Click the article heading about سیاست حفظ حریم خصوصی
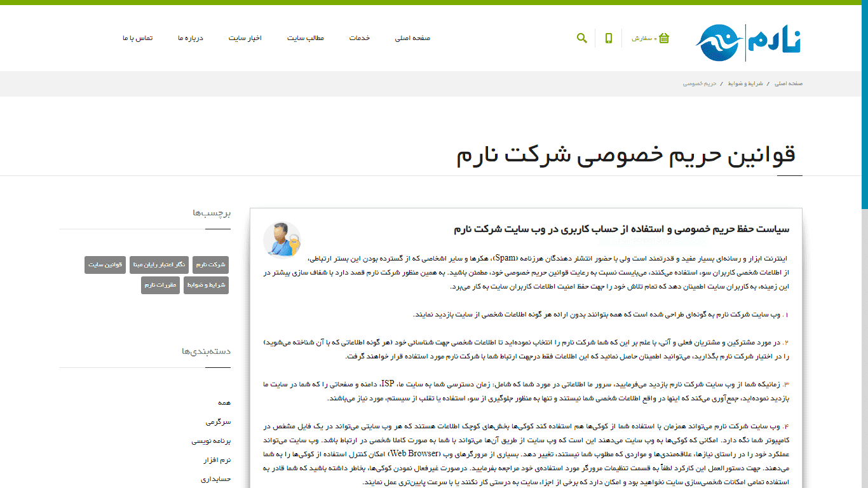Viewport: 868px width, 488px height. pyautogui.click(x=621, y=229)
